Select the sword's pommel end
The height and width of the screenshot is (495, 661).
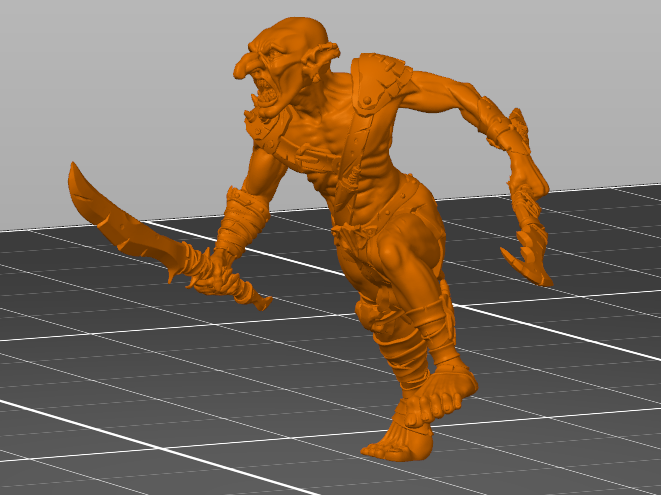[x=264, y=302]
